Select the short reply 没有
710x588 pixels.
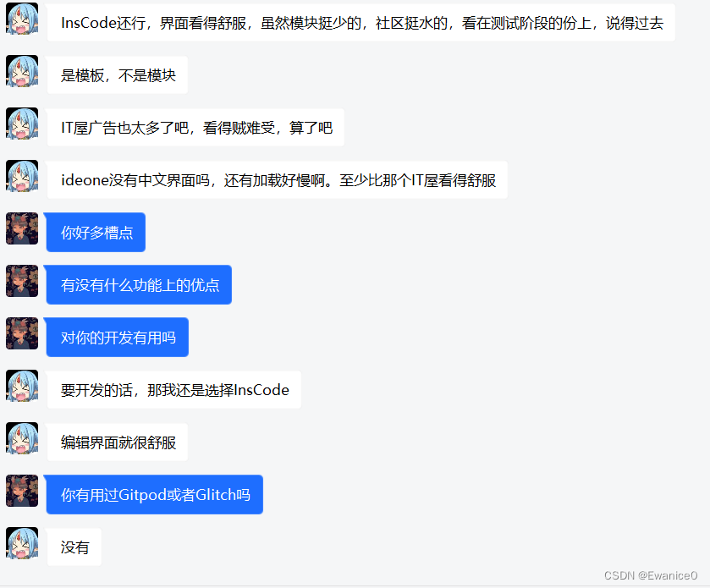(74, 547)
